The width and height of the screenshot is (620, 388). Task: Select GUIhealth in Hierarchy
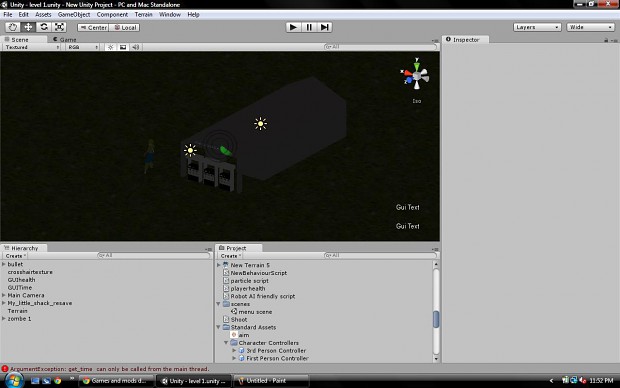pyautogui.click(x=21, y=280)
